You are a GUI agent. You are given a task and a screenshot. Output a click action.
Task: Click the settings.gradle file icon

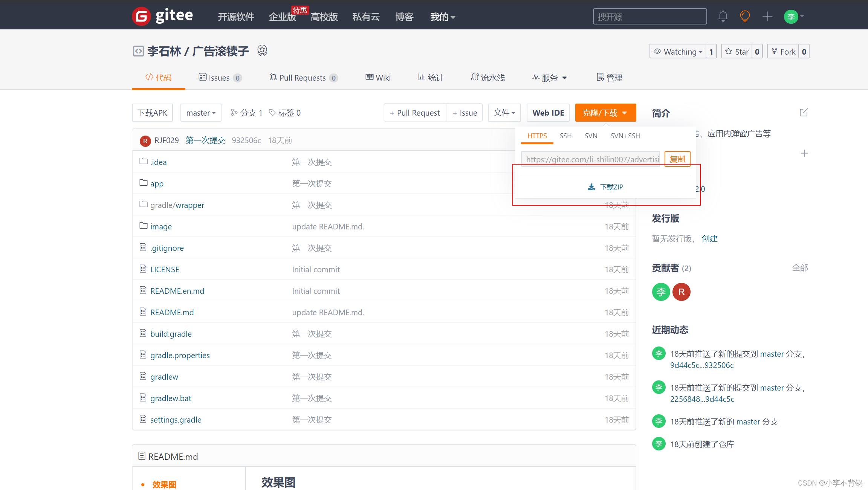(143, 419)
